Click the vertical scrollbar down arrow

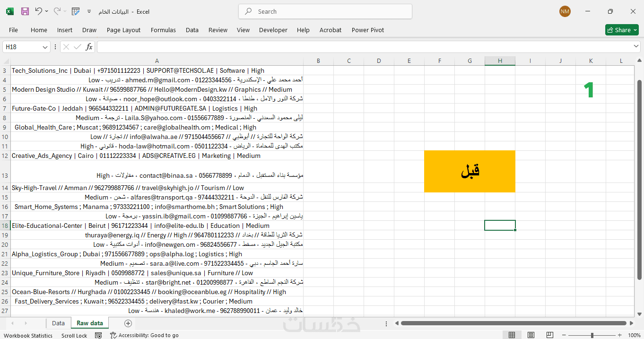[639, 314]
